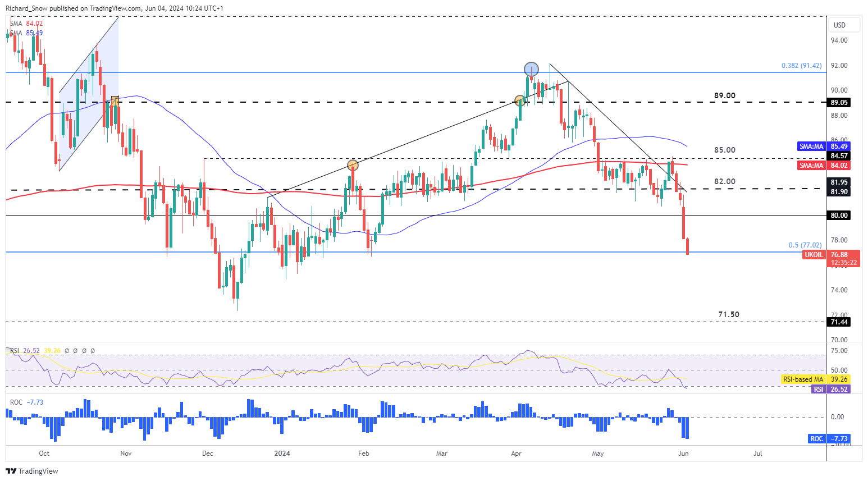Click the Oct label on time axis

click(44, 453)
